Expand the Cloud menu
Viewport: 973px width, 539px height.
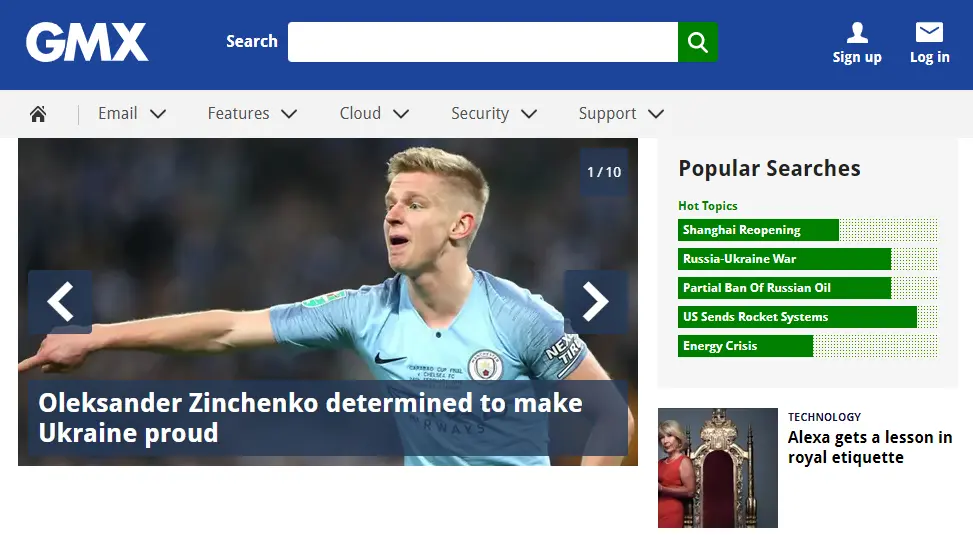pos(373,114)
